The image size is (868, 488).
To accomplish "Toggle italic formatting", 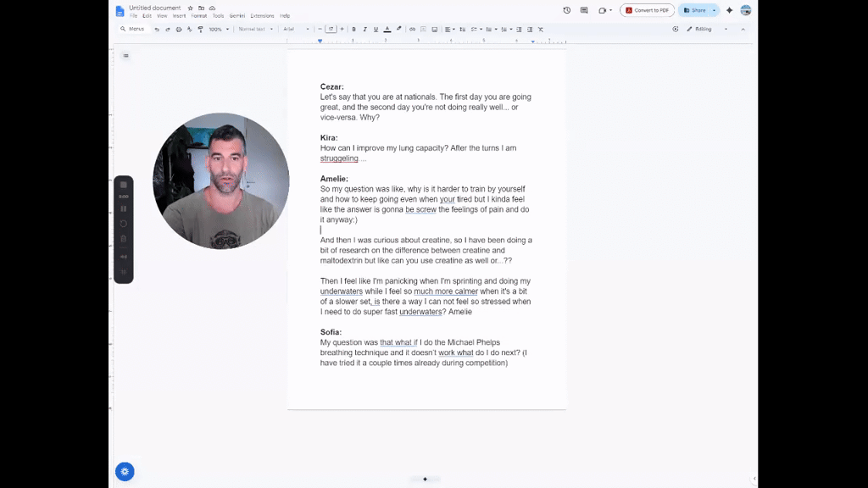I will 364,30.
